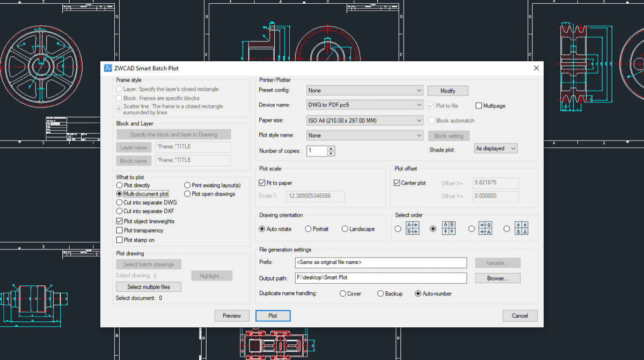Image resolution: width=644 pixels, height=360 pixels.
Task: Enable the Multipage checkbox
Action: click(x=479, y=106)
